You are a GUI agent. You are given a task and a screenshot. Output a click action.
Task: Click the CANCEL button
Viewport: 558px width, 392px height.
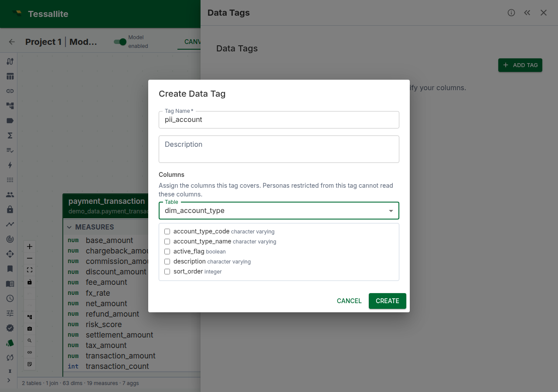(x=349, y=301)
